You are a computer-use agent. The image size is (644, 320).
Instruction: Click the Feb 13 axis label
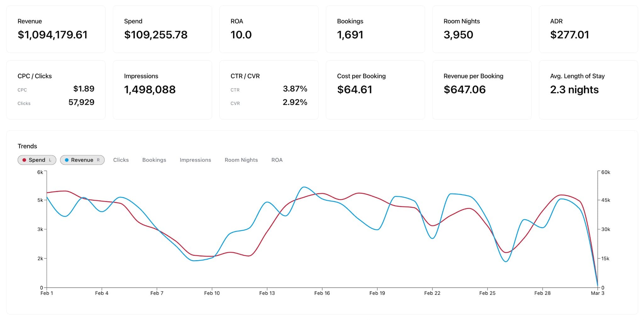[267, 293]
